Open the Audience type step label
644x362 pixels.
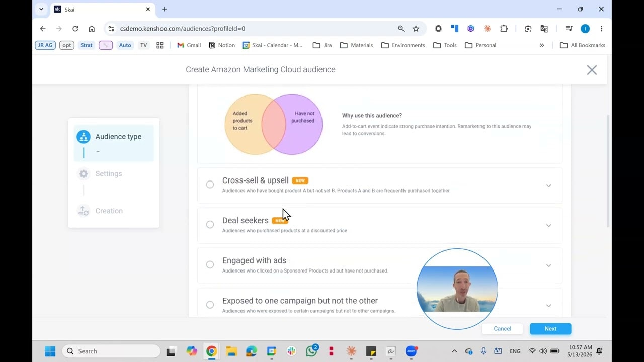pos(118,137)
